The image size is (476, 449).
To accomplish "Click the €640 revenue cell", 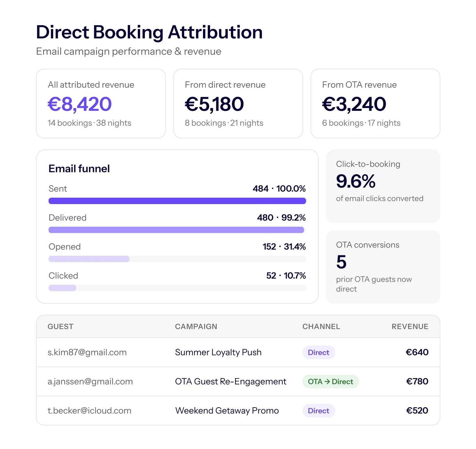I will pos(417,352).
